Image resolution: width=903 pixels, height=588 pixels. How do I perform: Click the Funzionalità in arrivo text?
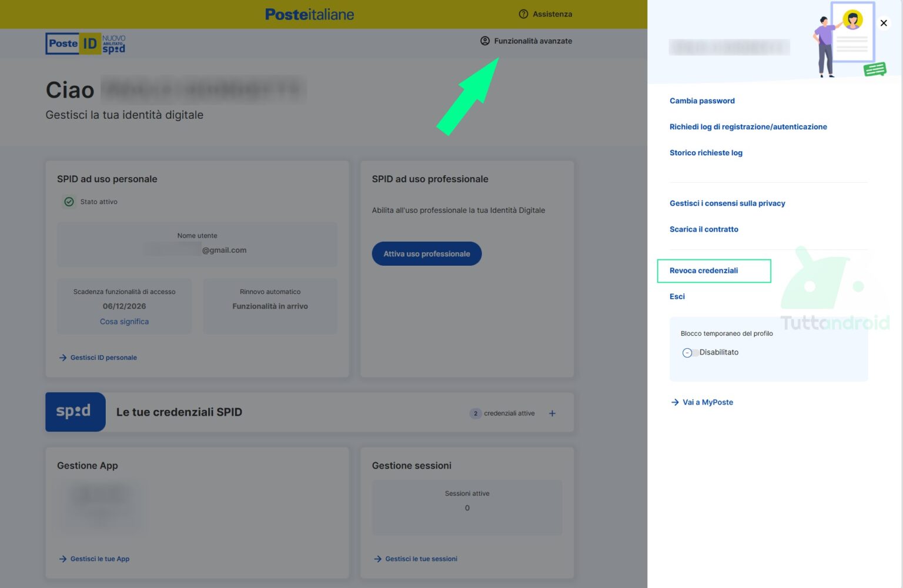tap(270, 306)
